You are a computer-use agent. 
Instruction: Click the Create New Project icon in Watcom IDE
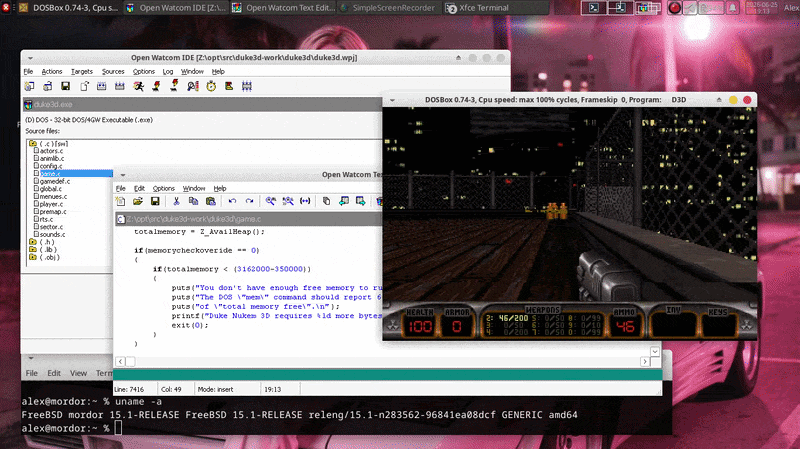click(29, 86)
